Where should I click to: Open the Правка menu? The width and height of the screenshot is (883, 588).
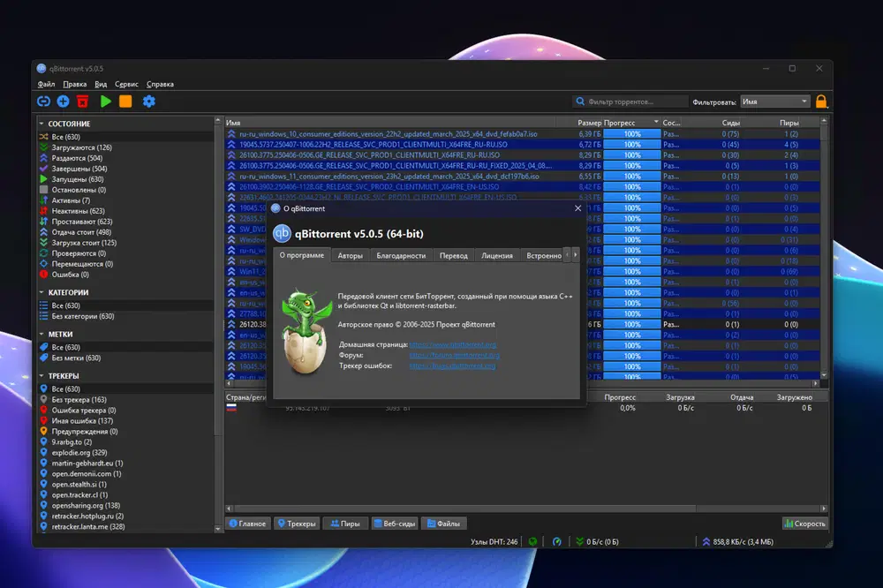pos(75,84)
